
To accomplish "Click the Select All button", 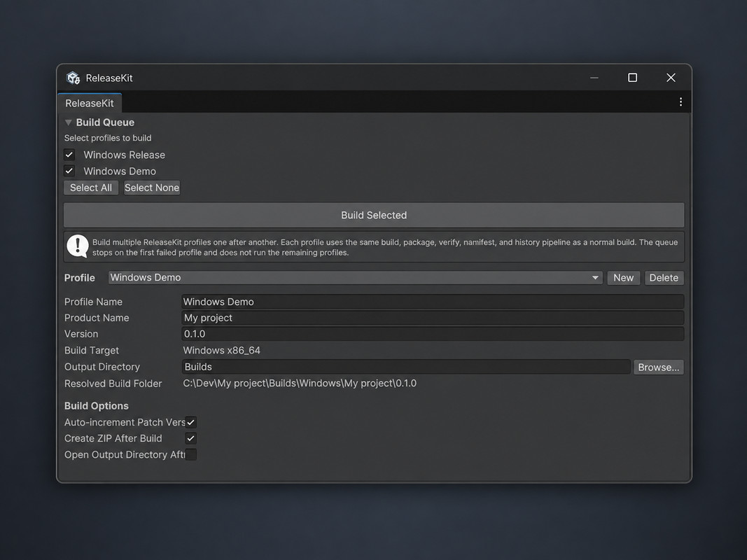I will pos(91,188).
